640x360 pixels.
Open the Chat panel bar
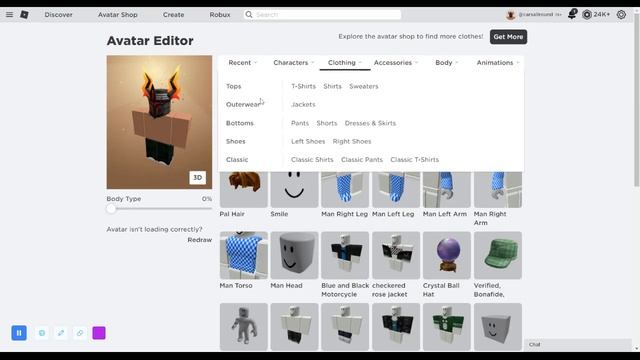(x=578, y=344)
